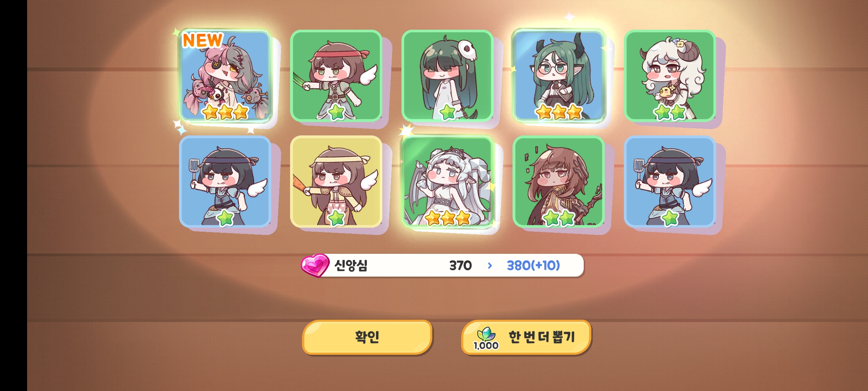Select the brown-haired two-star character with staff
Image resolution: width=868 pixels, height=391 pixels.
coord(559,182)
